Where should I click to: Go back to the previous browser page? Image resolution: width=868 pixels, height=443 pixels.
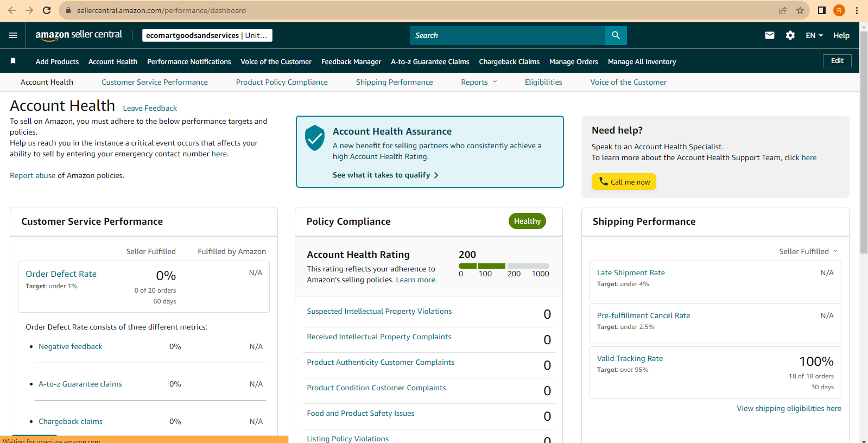(x=12, y=10)
